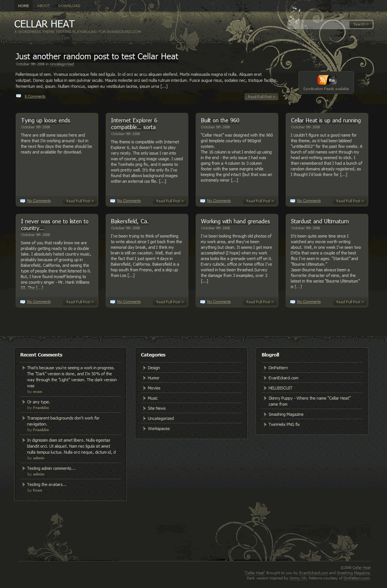The width and height of the screenshot is (387, 588).
Task: Click arrow icon beside Testing the avatars comment
Action: [x=24, y=484]
